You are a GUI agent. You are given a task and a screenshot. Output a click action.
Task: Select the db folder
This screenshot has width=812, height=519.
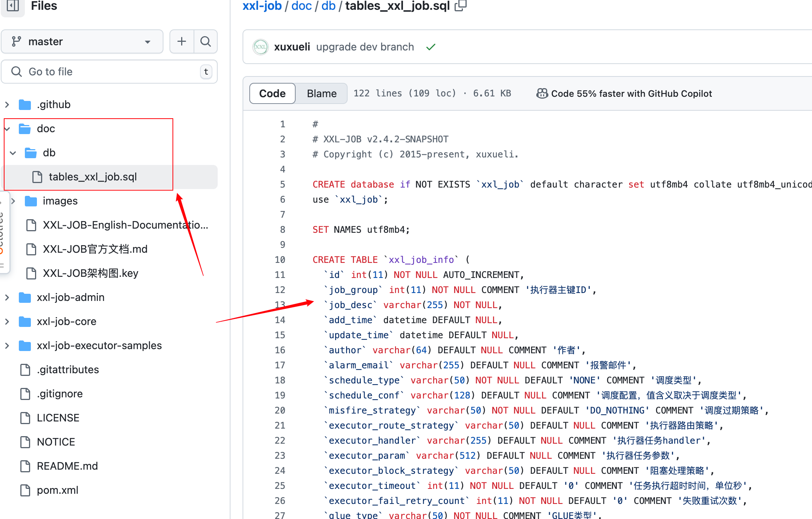pos(49,153)
